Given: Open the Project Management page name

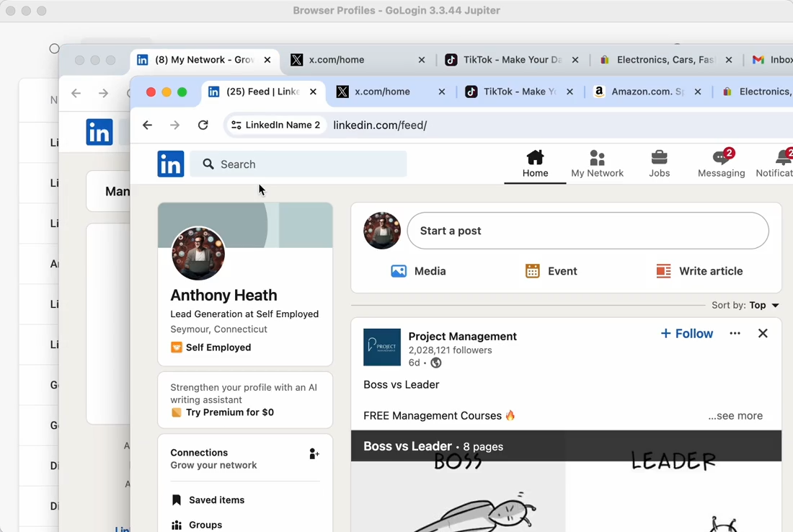Looking at the screenshot, I should coord(462,337).
